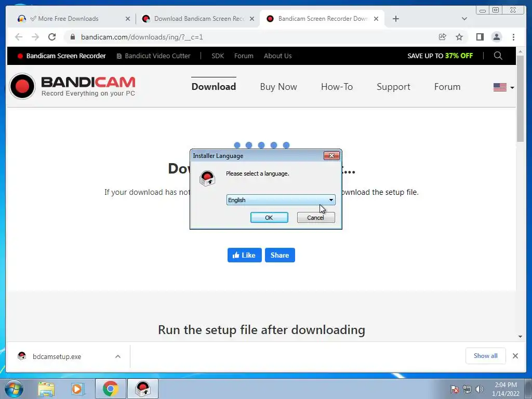Click Cancel in Installer Language dialog
This screenshot has width=532, height=399.
[x=315, y=218]
